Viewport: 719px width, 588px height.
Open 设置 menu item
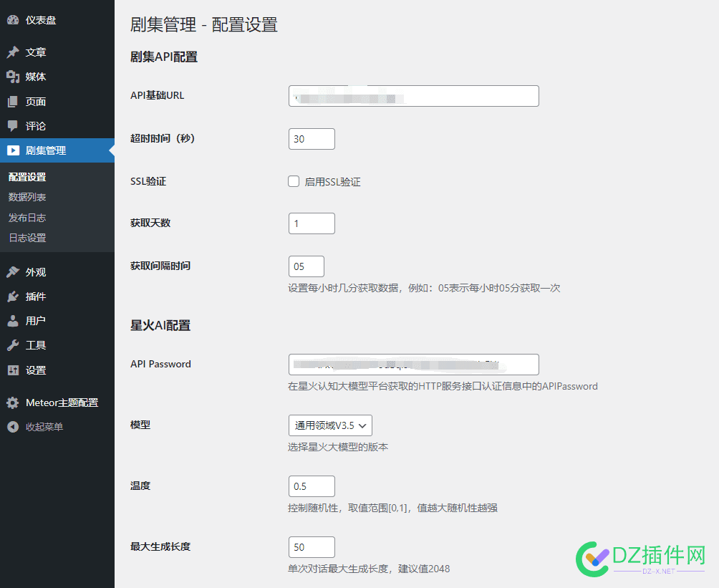coord(57,370)
